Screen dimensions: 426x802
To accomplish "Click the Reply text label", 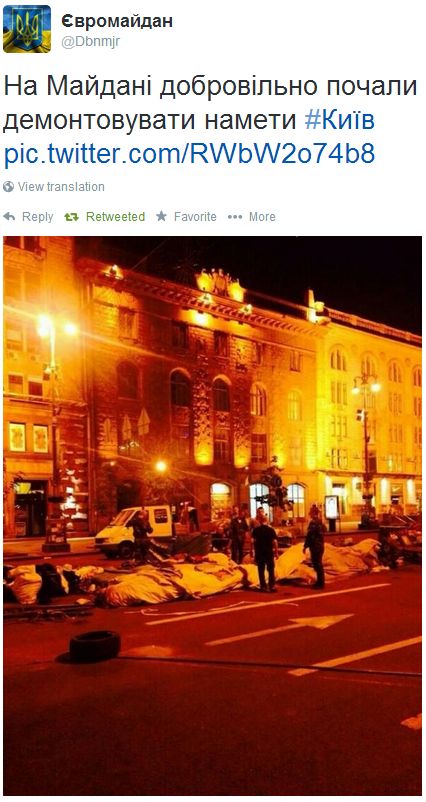I will 37,217.
